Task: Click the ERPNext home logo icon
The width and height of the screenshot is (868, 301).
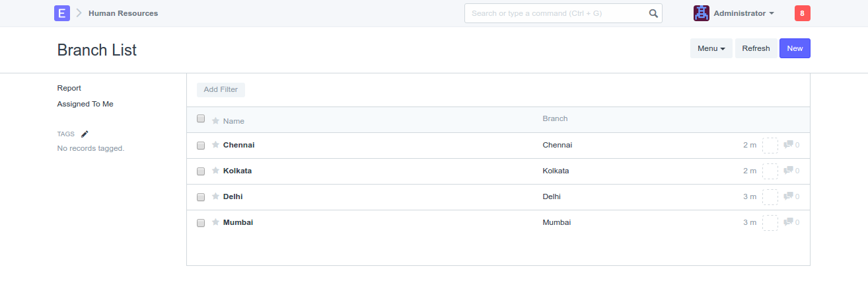Action: pos(62,13)
